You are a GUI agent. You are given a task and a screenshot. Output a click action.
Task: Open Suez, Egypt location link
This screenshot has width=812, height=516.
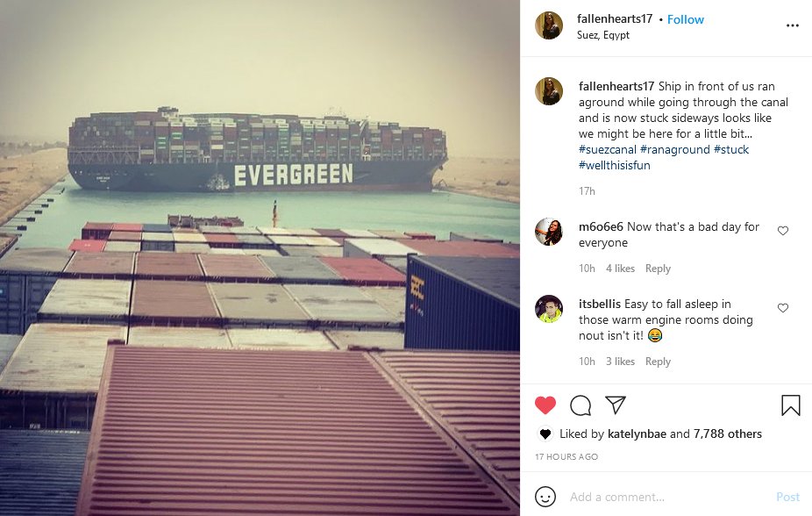pyautogui.click(x=603, y=35)
